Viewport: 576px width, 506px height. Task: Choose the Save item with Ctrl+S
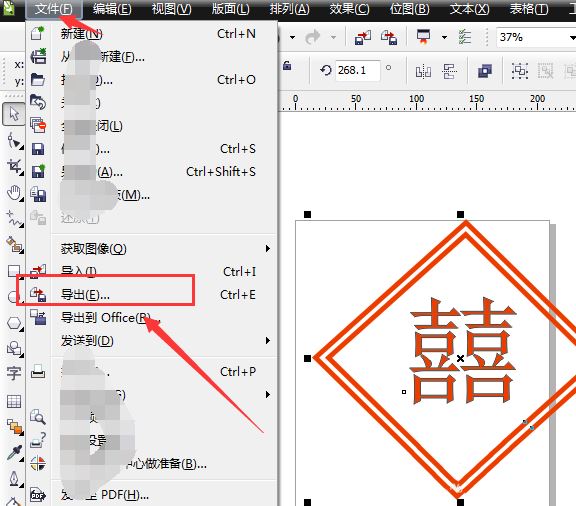[x=151, y=149]
